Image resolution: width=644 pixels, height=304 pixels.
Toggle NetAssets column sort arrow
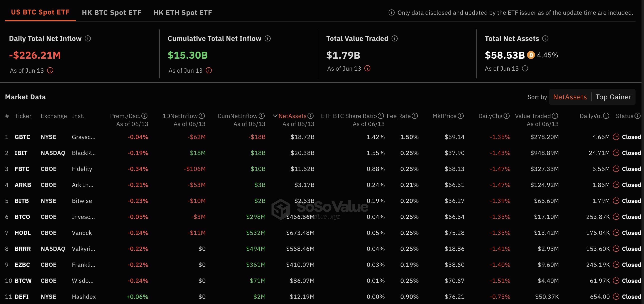(x=275, y=116)
